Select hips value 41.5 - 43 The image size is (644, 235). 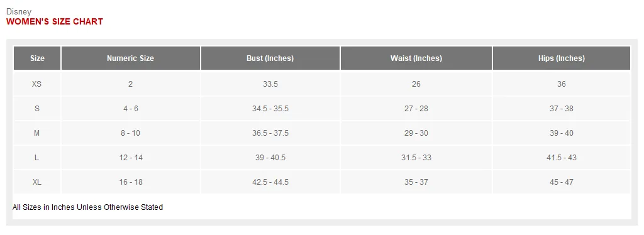pos(562,158)
